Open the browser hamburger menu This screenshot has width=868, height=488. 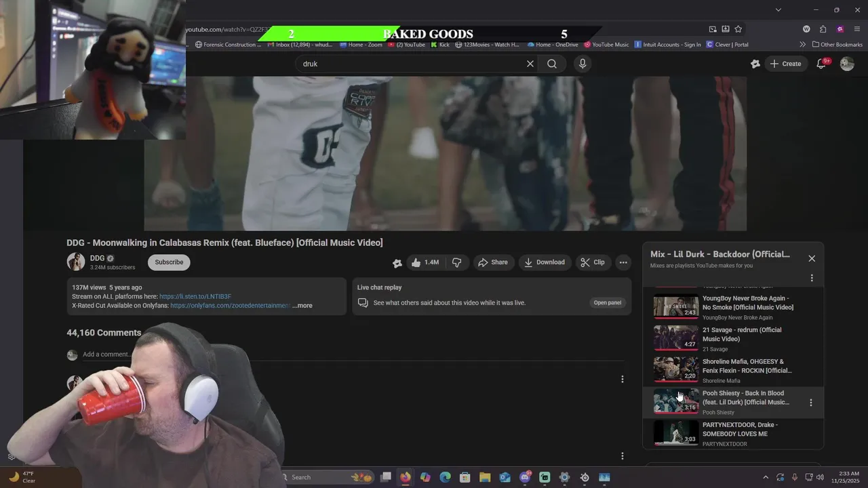(x=858, y=29)
